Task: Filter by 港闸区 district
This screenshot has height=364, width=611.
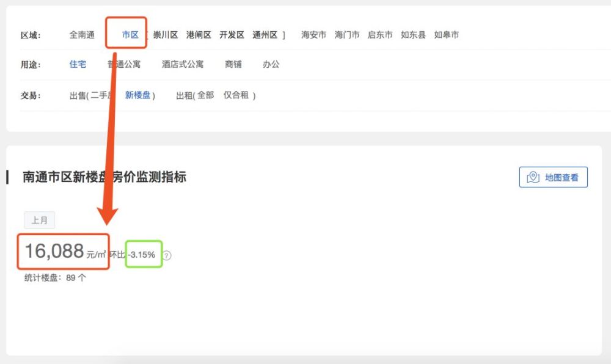Action: click(x=199, y=35)
